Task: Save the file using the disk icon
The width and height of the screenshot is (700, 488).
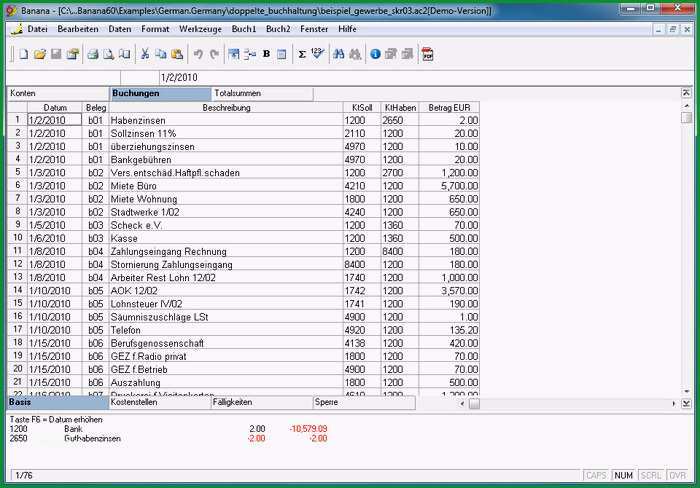Action: (x=56, y=54)
